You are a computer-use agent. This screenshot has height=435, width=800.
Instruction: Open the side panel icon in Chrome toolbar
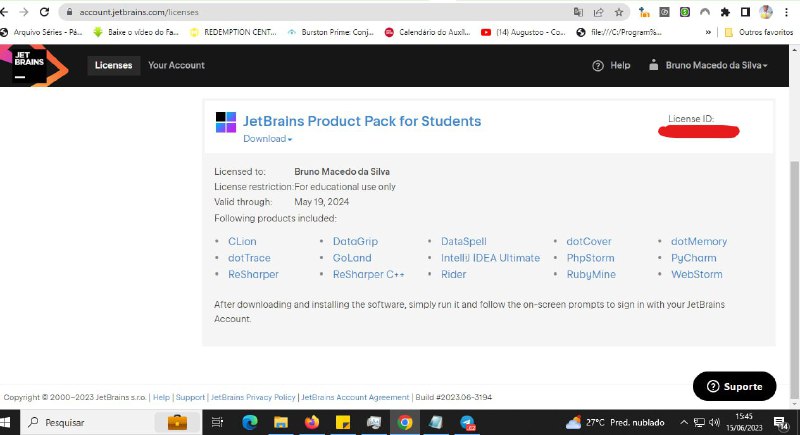click(x=745, y=12)
